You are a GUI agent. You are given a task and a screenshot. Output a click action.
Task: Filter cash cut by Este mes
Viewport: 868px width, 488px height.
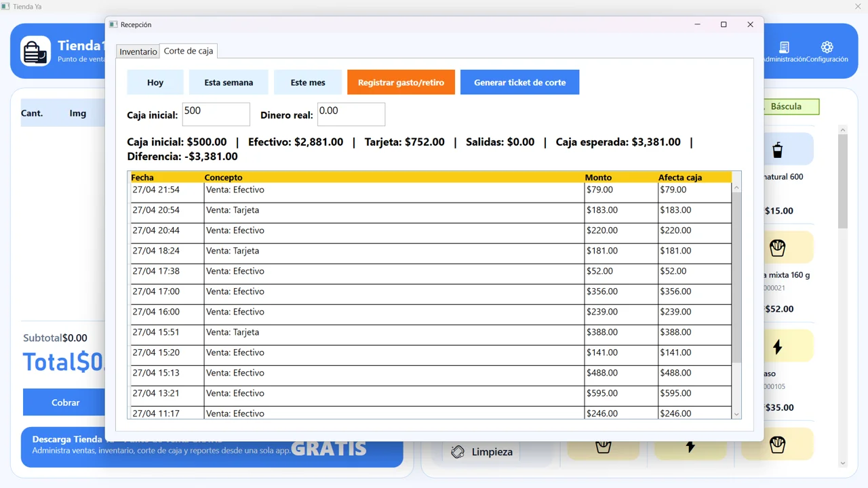[x=308, y=82]
